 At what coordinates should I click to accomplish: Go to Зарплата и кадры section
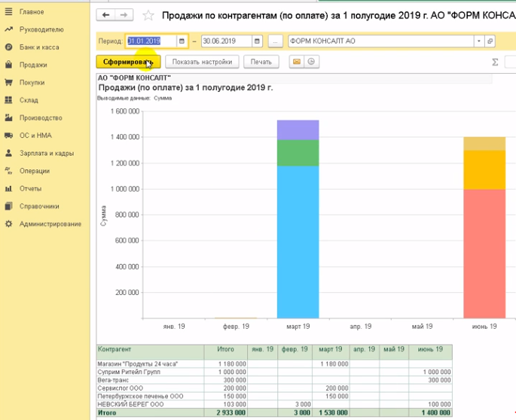[47, 153]
